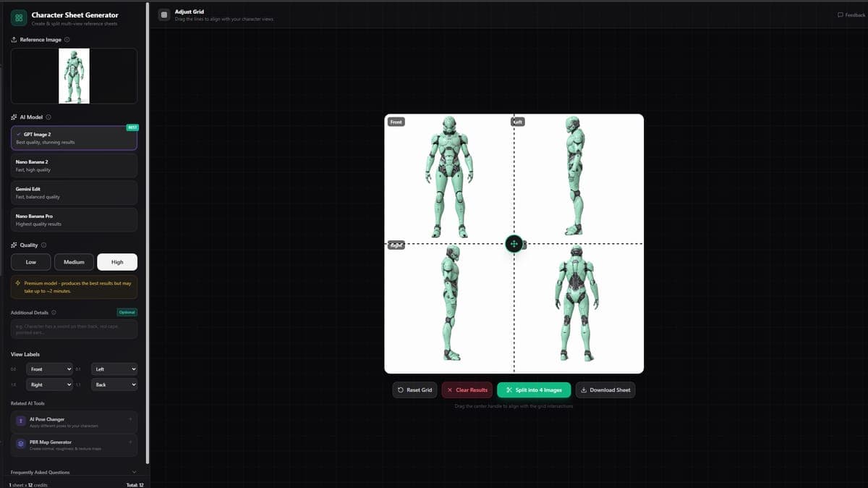
Task: Open the Right view label dropdown
Action: click(49, 384)
